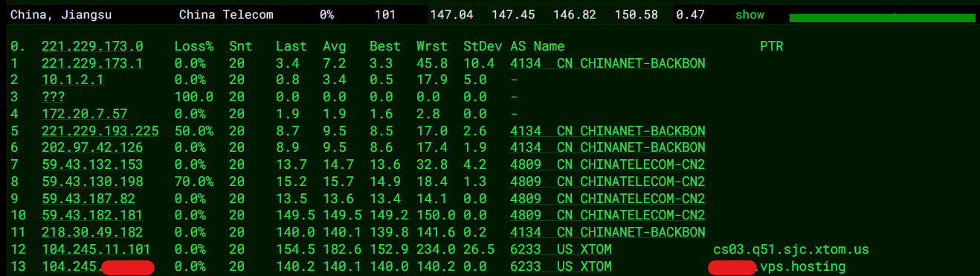Viewport: 980px width, 276px height.
Task: Open AS 6233 US XTOM on hop 12
Action: point(561,249)
